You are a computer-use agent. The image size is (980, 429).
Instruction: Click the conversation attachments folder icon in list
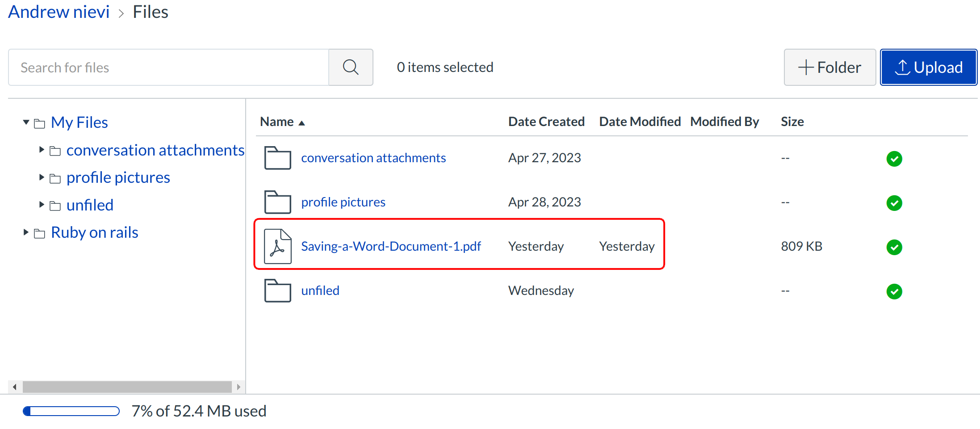pos(277,158)
